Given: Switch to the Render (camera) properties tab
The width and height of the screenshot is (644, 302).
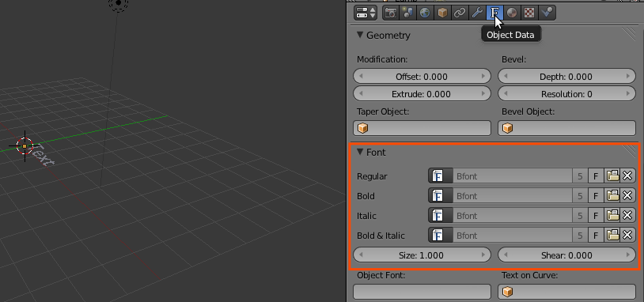Looking at the screenshot, I should coord(391,13).
